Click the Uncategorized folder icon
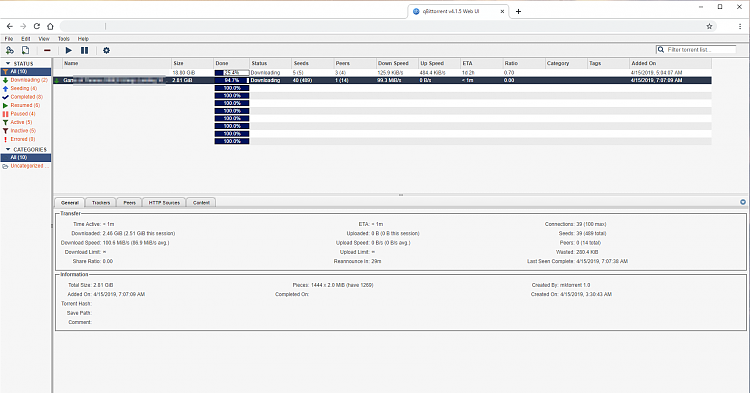The image size is (750, 393). coord(5,166)
